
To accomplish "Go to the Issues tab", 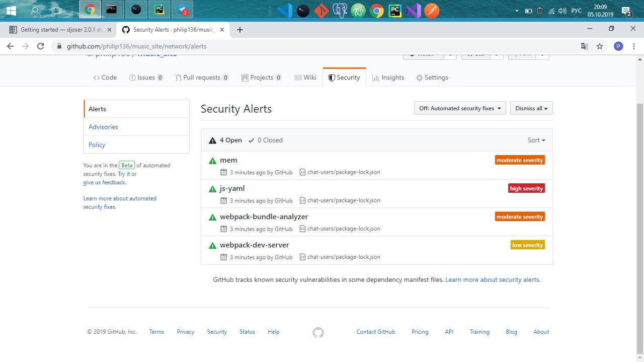I will (146, 78).
